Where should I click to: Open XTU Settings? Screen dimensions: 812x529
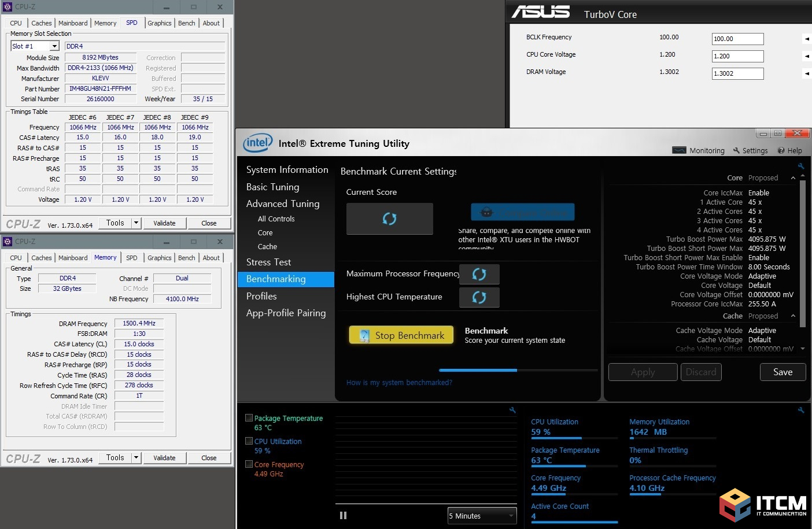point(750,150)
